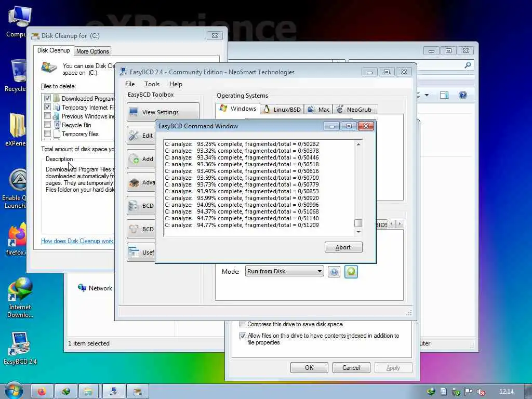Click the command window scrollbar down arrow
The width and height of the screenshot is (532, 399).
(x=358, y=232)
